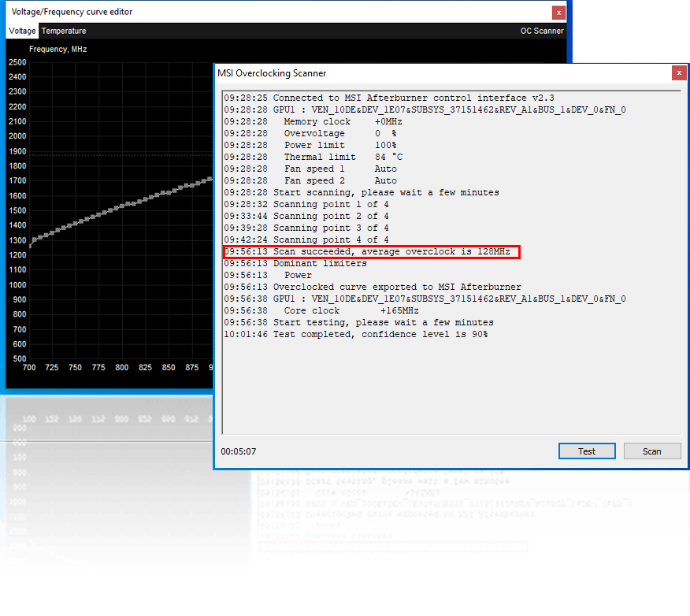Click the 09:28:28 GPU1 device ID line
The image size is (690, 616).
point(425,110)
